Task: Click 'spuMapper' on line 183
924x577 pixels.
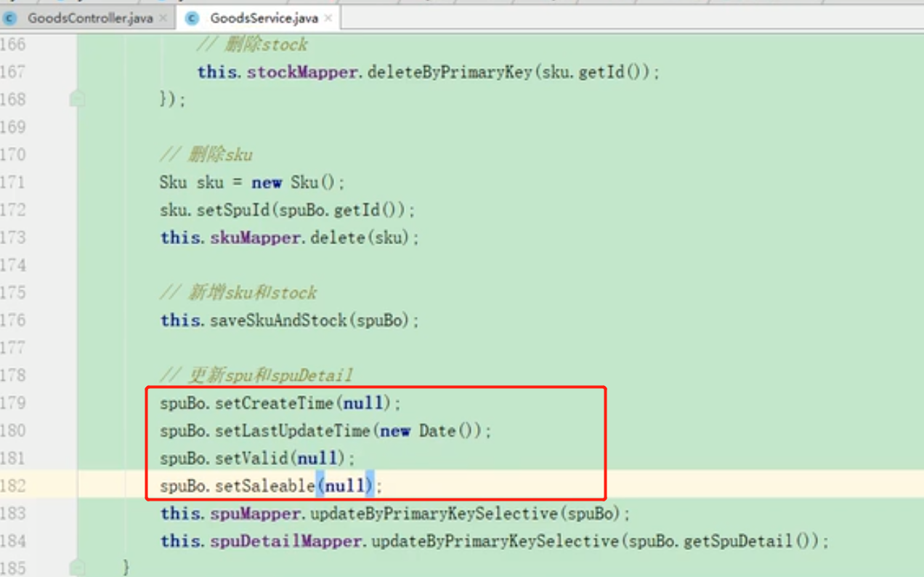Action: tap(256, 514)
